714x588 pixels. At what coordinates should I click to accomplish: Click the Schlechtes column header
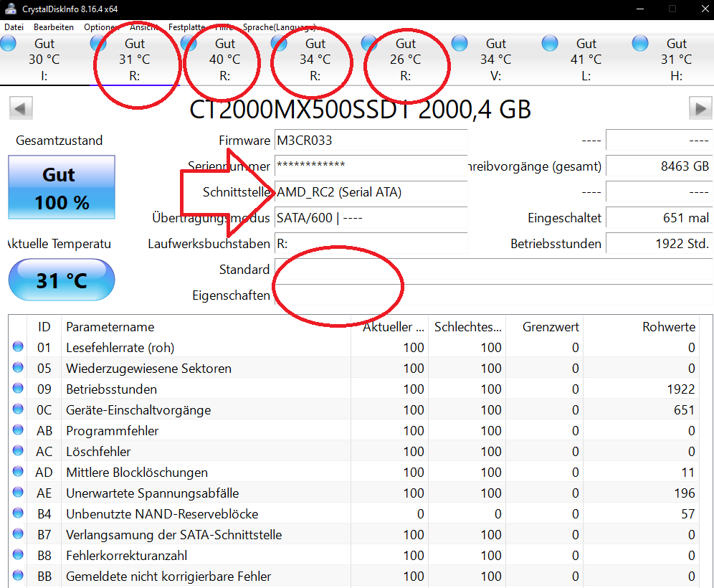pyautogui.click(x=467, y=326)
